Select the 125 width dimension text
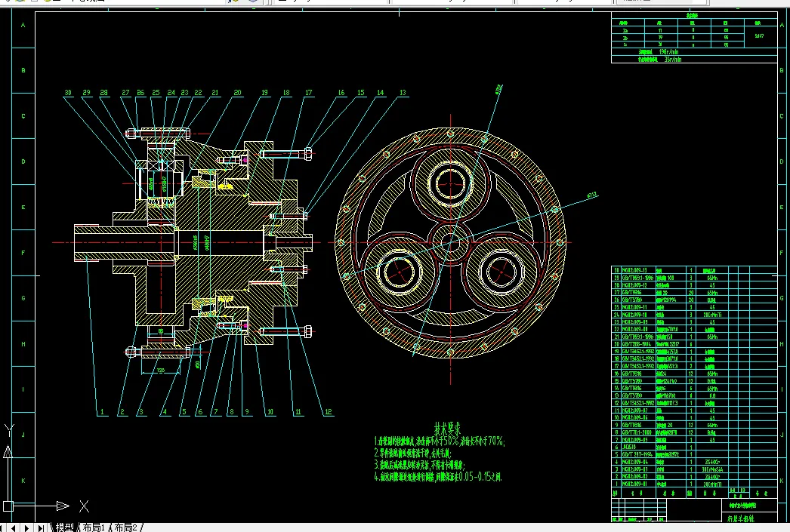The image size is (790, 532). (161, 371)
